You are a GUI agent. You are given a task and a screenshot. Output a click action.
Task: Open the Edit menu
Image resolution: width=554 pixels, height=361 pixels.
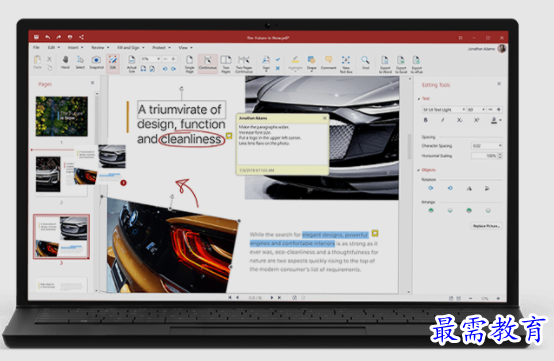pos(54,47)
